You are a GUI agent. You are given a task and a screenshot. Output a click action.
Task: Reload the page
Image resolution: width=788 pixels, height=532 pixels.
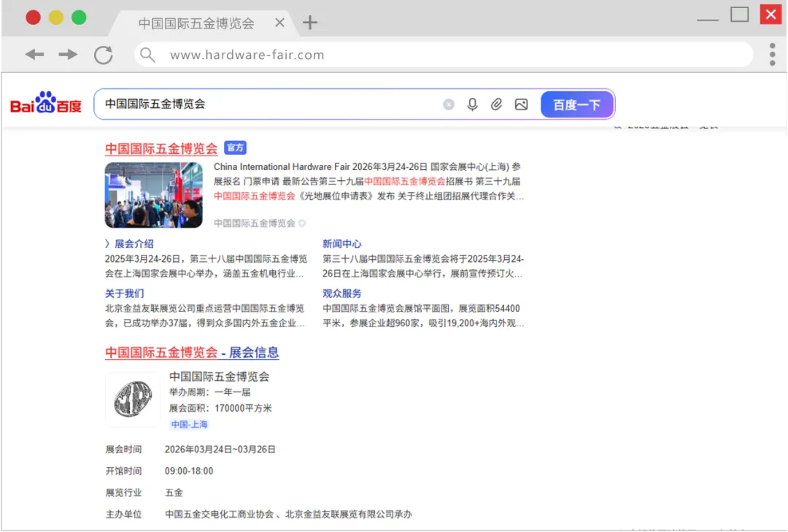coord(104,55)
